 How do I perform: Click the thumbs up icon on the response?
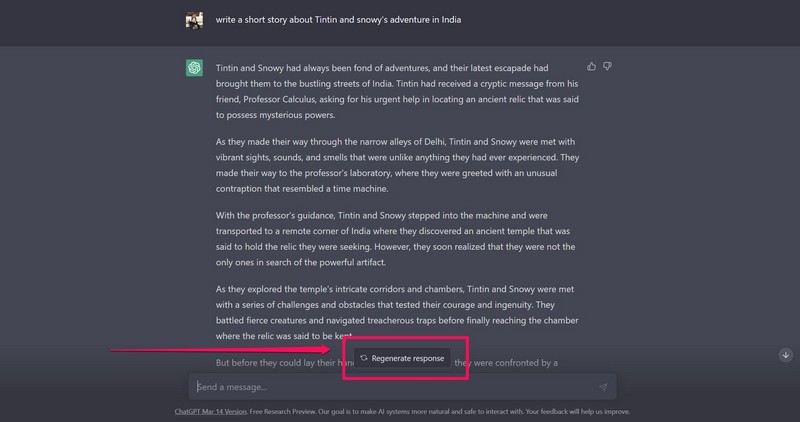tap(592, 67)
